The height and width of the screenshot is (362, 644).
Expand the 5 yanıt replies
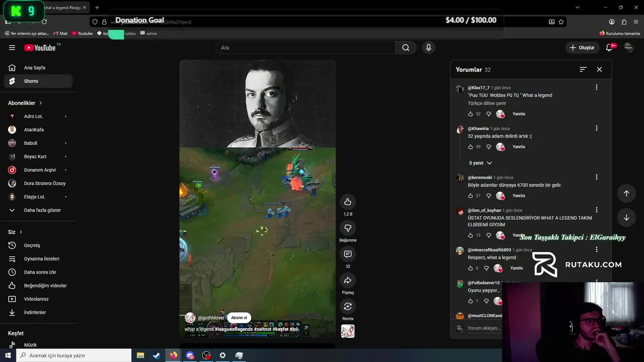coord(480,163)
